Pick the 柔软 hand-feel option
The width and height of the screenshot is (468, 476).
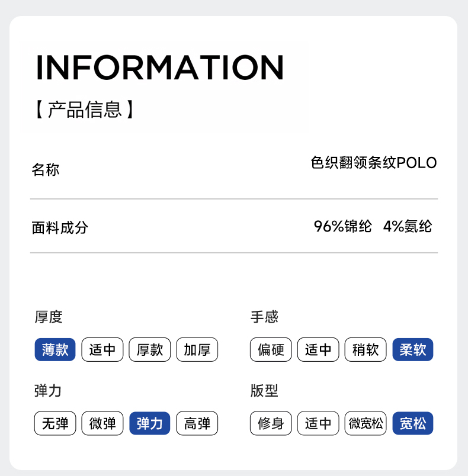coord(413,350)
